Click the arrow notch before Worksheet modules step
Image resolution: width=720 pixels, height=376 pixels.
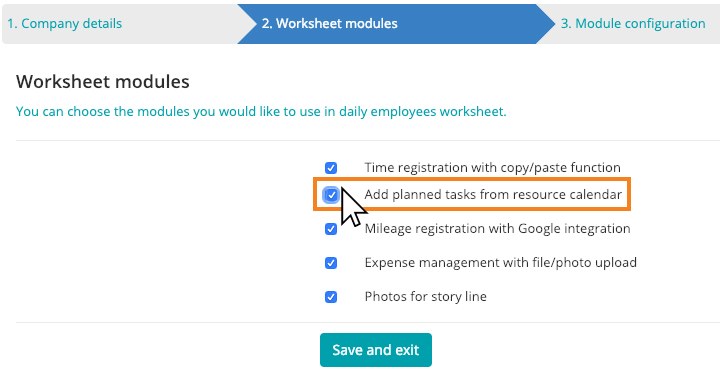(x=247, y=24)
